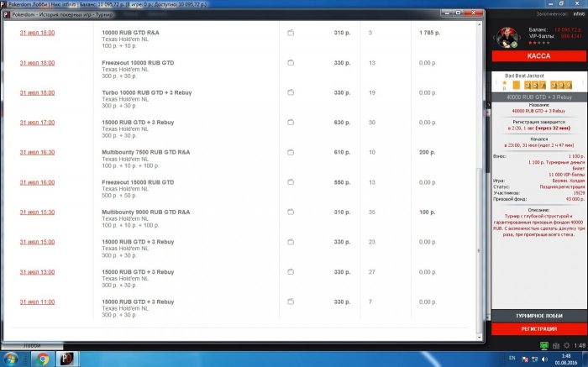
Task: Open hand history icon for 31 июл 15:00 tournament
Action: coord(291,242)
